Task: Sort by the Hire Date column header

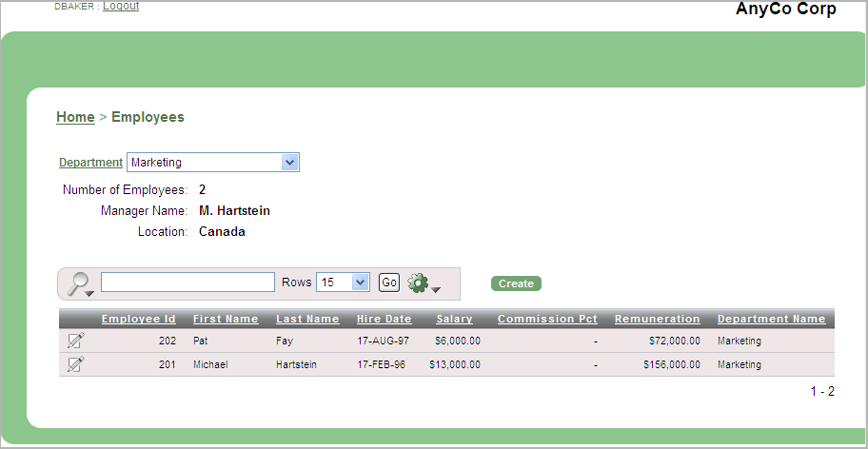Action: tap(384, 319)
